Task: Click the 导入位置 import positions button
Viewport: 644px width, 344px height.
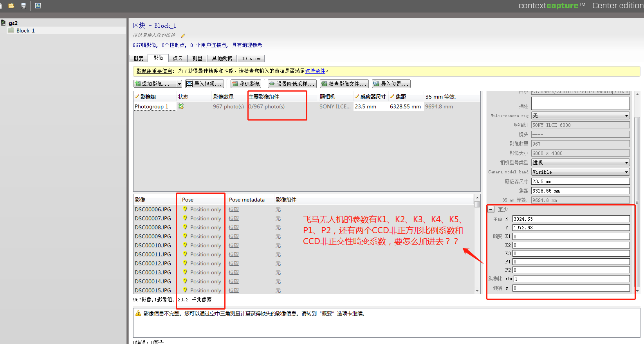Action: click(x=391, y=84)
